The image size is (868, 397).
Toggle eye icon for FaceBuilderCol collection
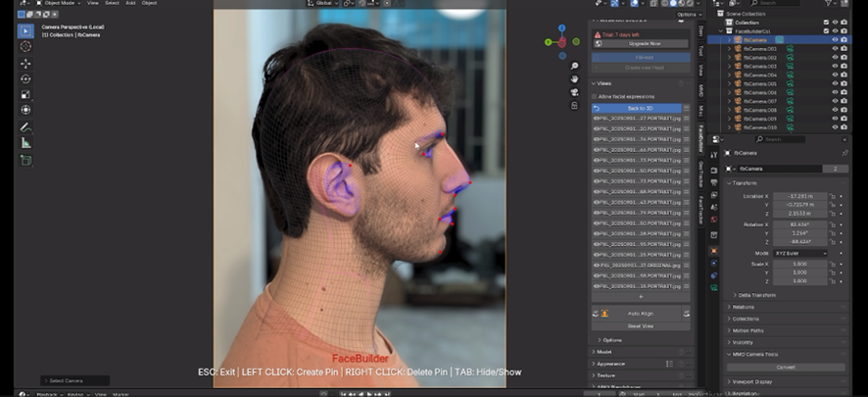(x=835, y=31)
